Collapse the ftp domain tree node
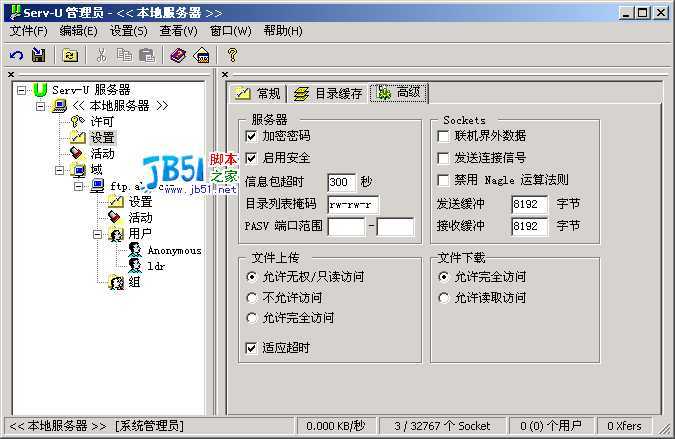 tap(78, 186)
